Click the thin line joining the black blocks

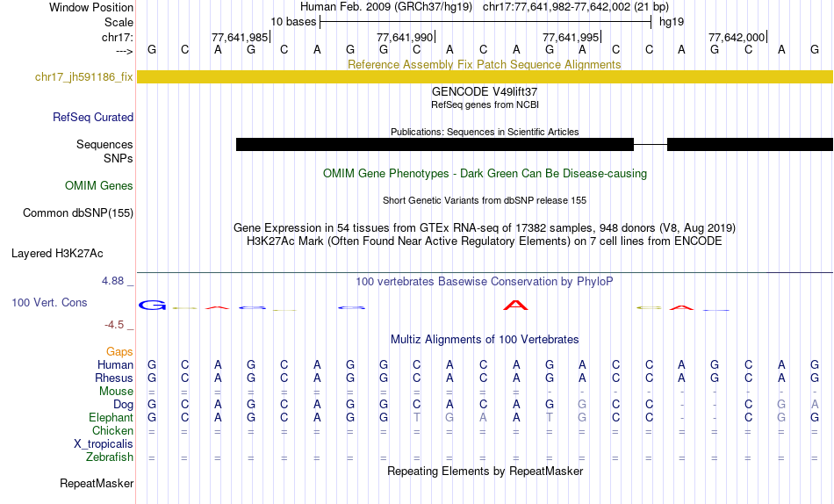click(x=651, y=144)
